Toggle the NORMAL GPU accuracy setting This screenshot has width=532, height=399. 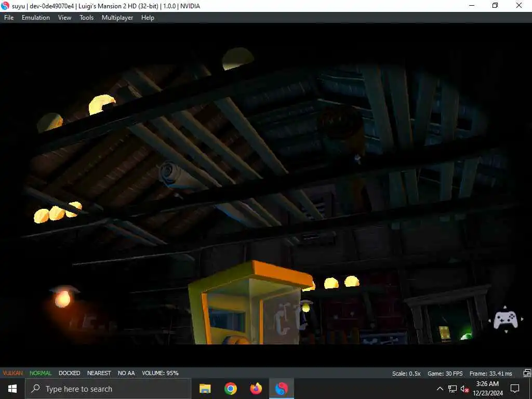41,373
